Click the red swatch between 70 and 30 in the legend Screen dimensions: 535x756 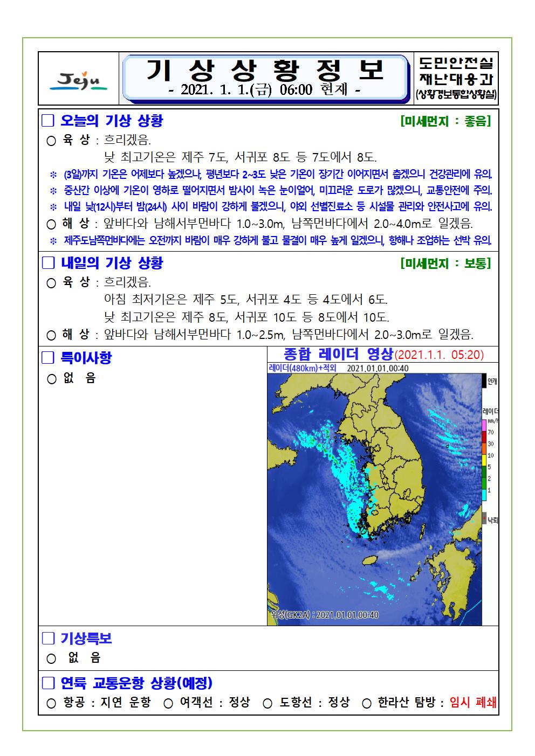(x=484, y=438)
